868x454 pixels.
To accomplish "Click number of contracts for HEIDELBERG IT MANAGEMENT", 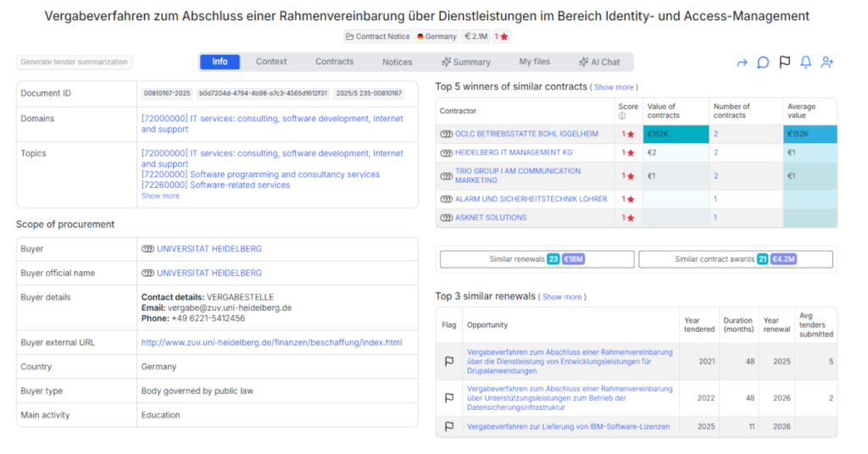I will point(715,152).
